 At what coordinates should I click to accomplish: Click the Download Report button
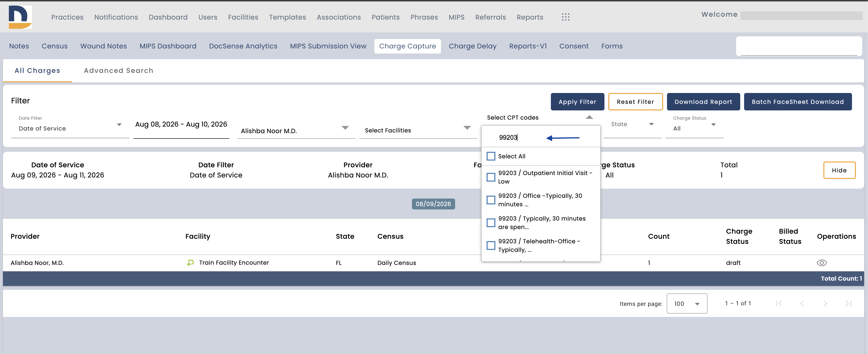tap(704, 102)
